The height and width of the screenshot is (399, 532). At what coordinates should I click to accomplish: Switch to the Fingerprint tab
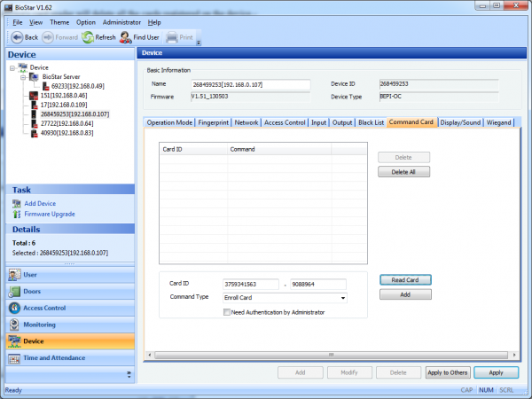(x=215, y=122)
